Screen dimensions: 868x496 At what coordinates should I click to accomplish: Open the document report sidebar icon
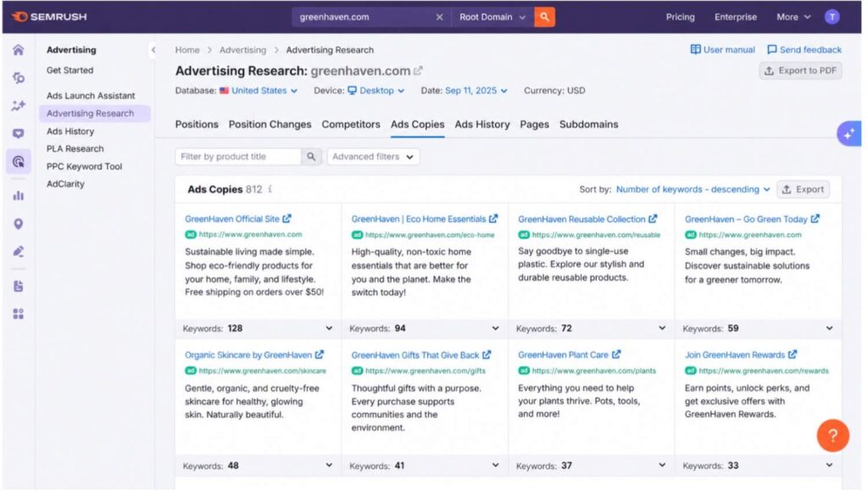point(19,287)
